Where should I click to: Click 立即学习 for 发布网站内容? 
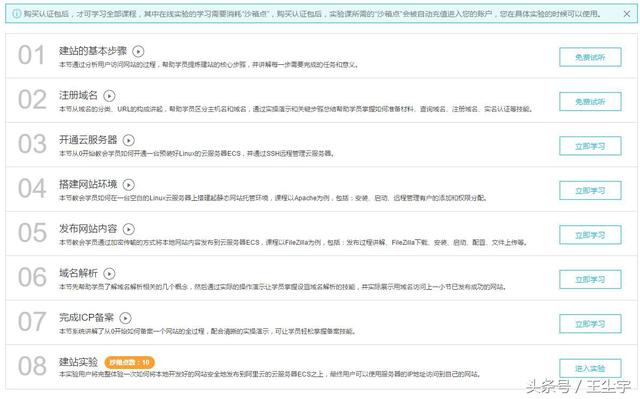[590, 235]
